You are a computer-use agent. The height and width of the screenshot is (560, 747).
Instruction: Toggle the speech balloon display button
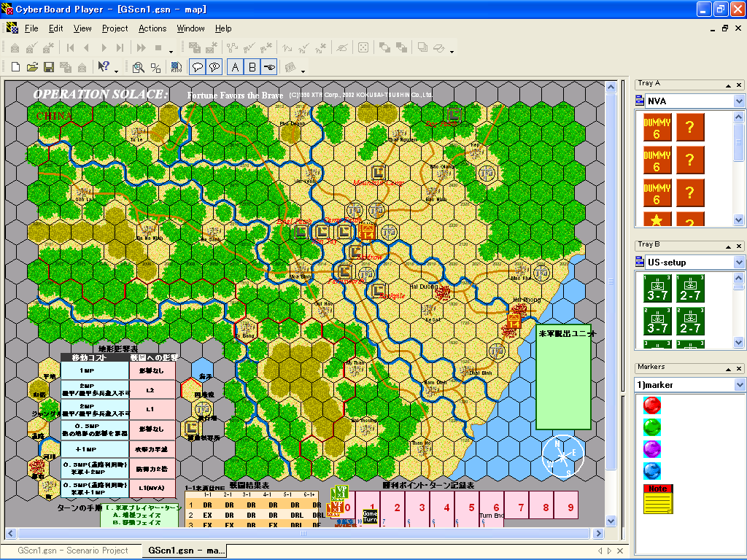197,67
